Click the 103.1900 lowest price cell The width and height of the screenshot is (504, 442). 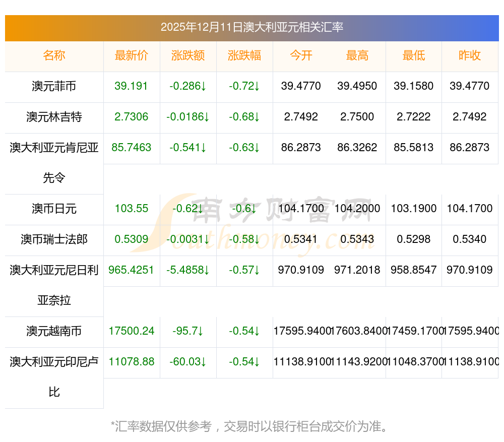[414, 208]
